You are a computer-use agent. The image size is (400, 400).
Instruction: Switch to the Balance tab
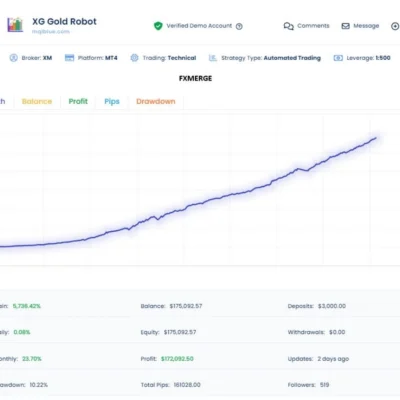click(x=37, y=102)
